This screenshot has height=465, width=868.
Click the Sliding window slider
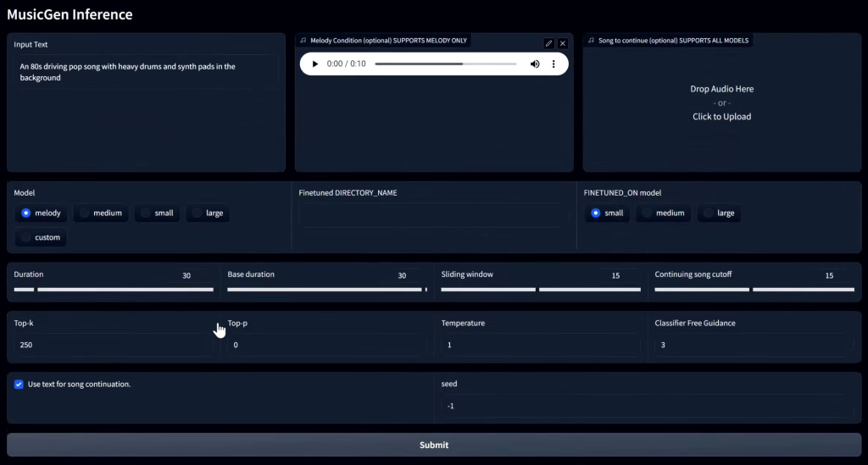(x=541, y=290)
